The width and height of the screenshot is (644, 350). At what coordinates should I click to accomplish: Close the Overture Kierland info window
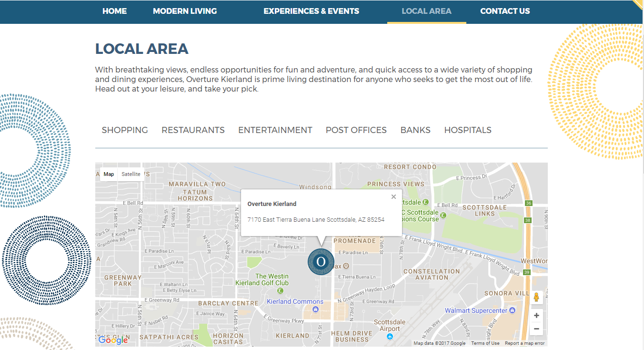(393, 196)
